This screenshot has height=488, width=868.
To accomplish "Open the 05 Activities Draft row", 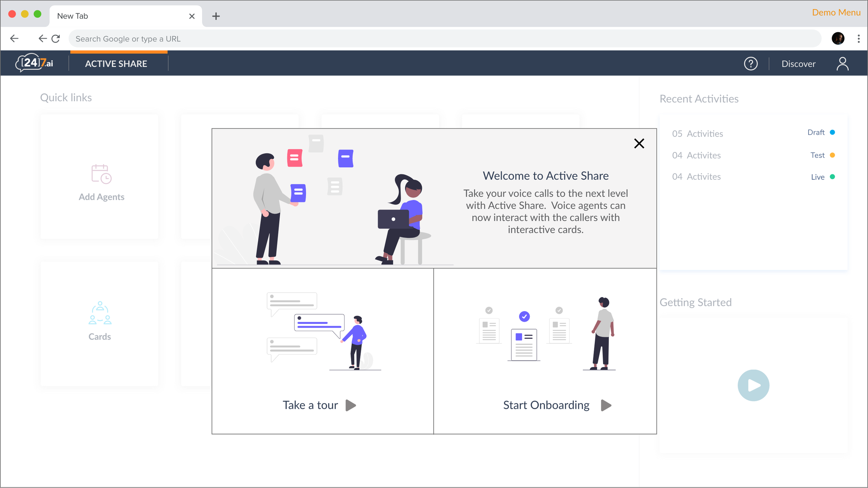I will (697, 134).
